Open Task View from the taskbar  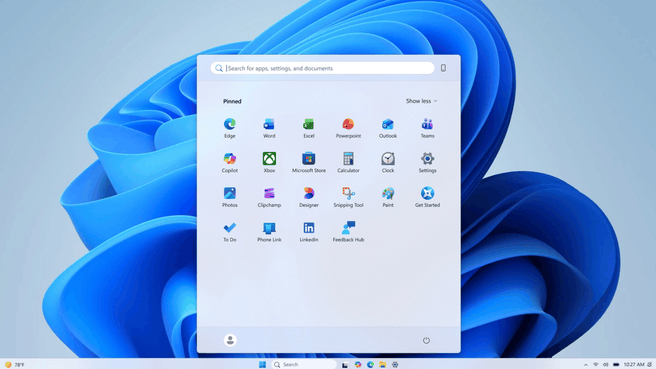(345, 365)
